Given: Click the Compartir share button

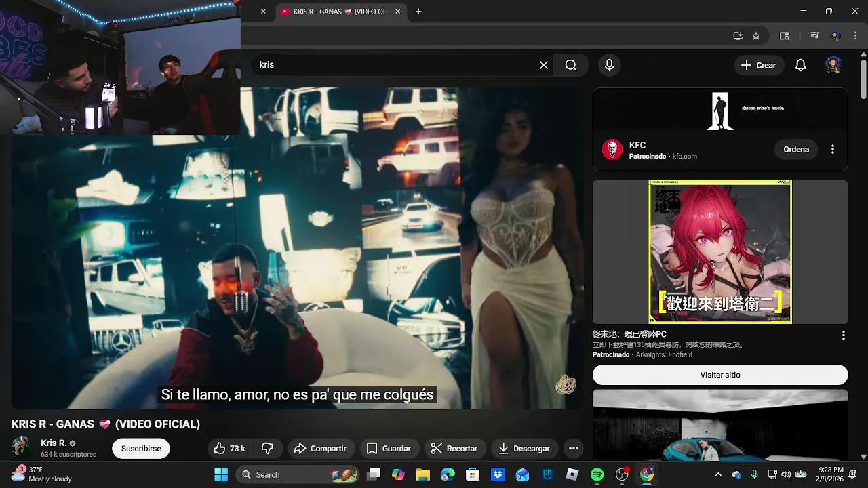Looking at the screenshot, I should coord(321,449).
